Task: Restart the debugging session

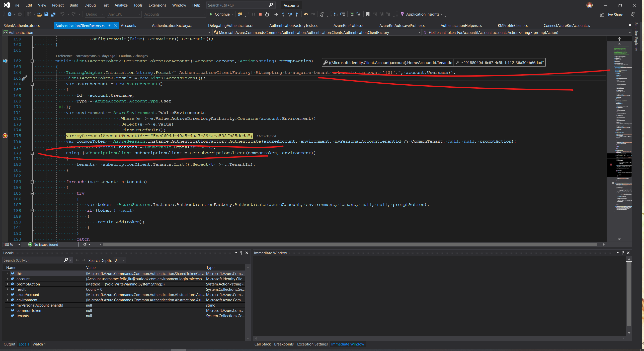Action: [267, 14]
